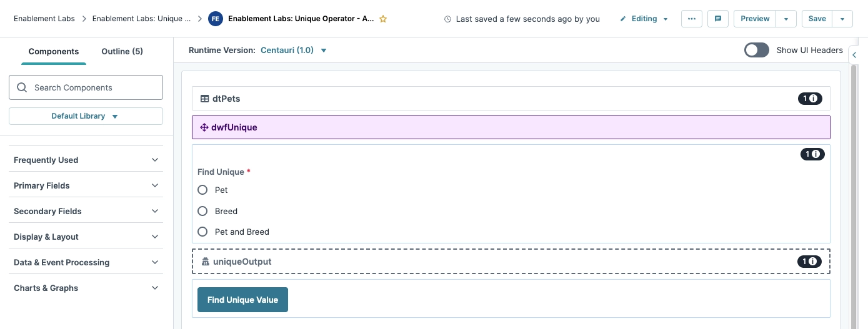Click the Save button
This screenshot has width=868, height=329.
[817, 19]
